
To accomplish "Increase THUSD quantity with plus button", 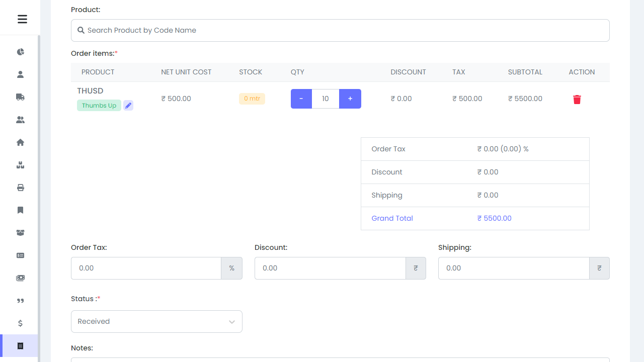I will pos(350,99).
